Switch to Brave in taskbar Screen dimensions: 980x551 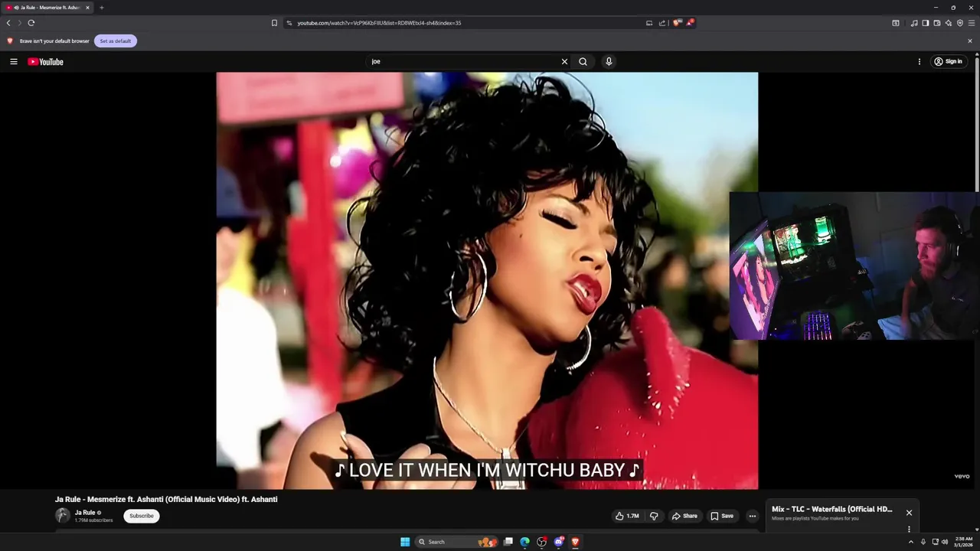(x=575, y=542)
